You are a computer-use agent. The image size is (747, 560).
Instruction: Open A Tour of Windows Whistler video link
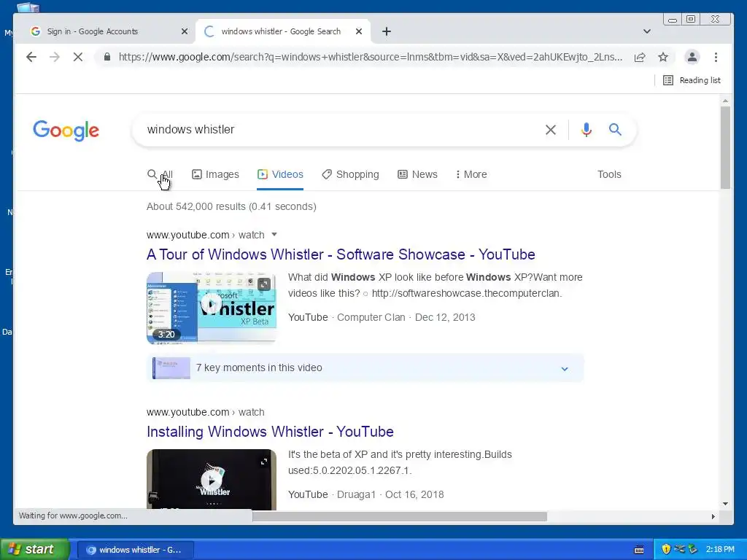pyautogui.click(x=341, y=254)
